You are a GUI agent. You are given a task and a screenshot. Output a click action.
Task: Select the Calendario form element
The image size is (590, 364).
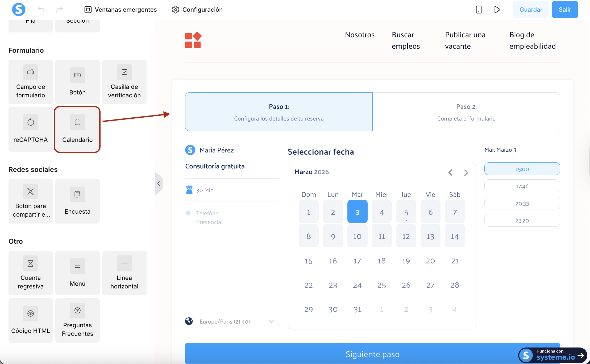[x=77, y=130]
